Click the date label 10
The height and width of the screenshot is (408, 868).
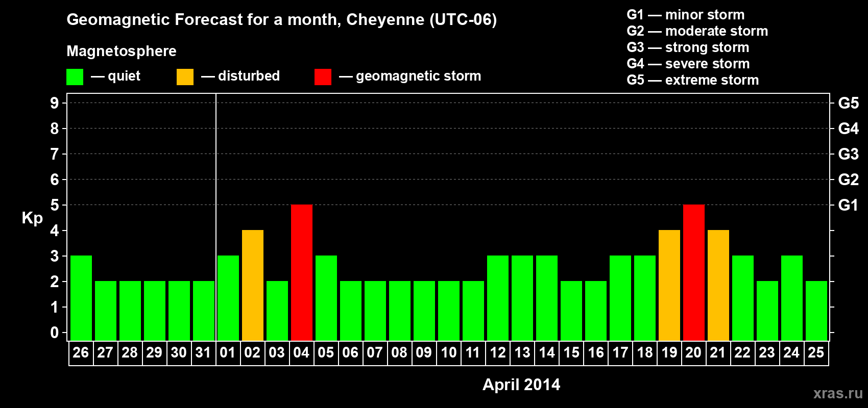click(x=448, y=352)
